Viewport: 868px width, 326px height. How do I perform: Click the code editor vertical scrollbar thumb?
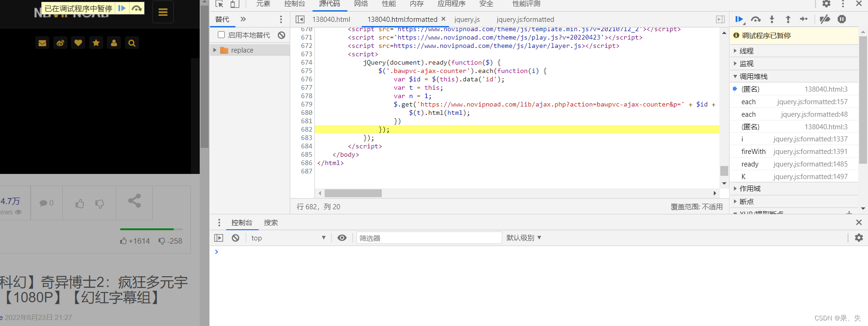724,171
